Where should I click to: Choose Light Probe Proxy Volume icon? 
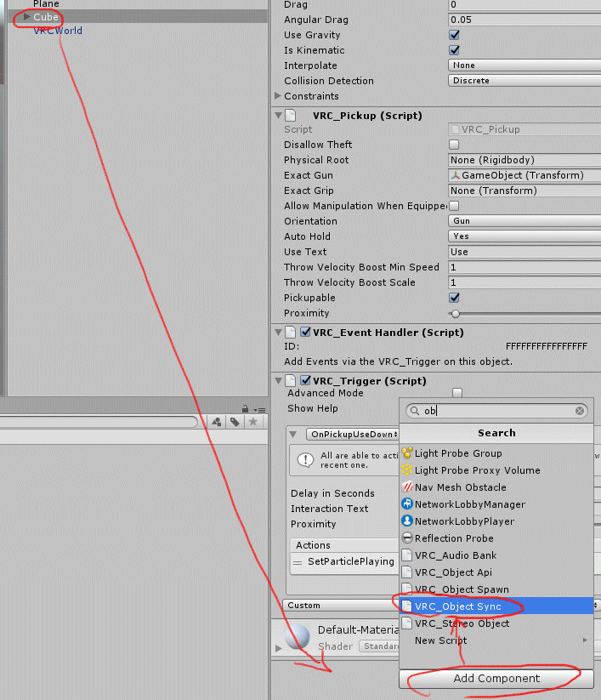click(406, 470)
